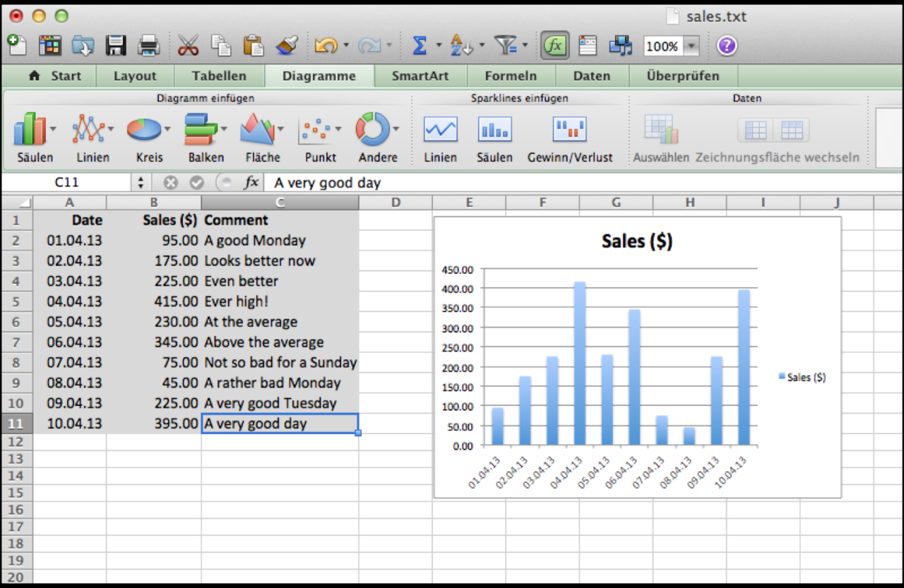Click the New Workbook icon
Image resolution: width=904 pixels, height=588 pixels.
click(17, 45)
